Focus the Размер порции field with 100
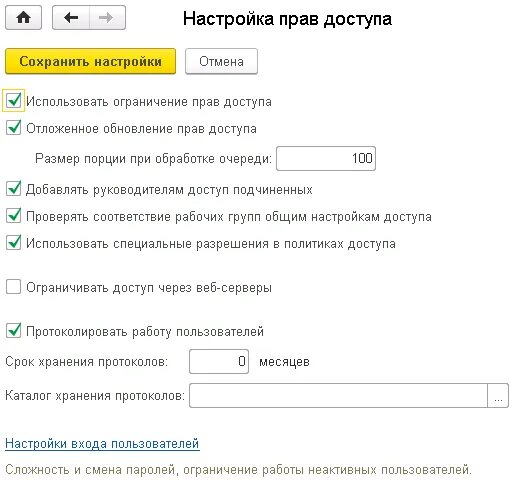Screen dimensions: 517x482 326,158
